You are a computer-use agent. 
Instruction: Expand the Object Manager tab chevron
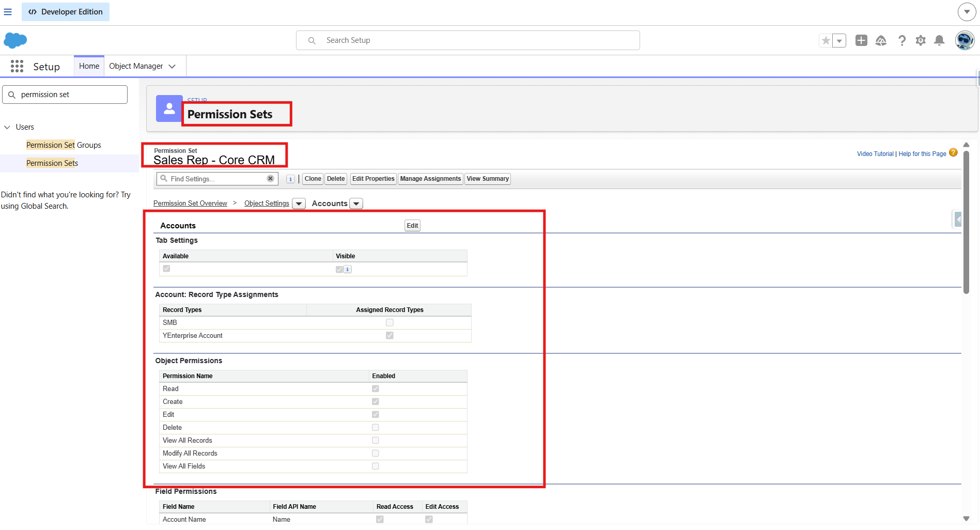pyautogui.click(x=172, y=66)
